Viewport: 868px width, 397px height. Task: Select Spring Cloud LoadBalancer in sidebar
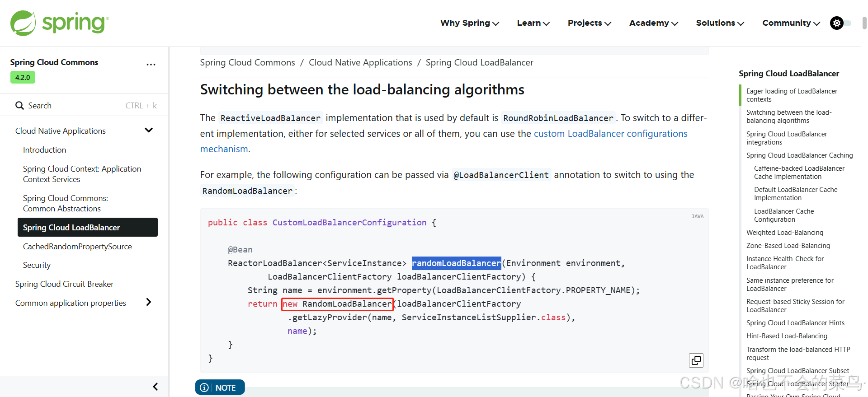pyautogui.click(x=88, y=227)
